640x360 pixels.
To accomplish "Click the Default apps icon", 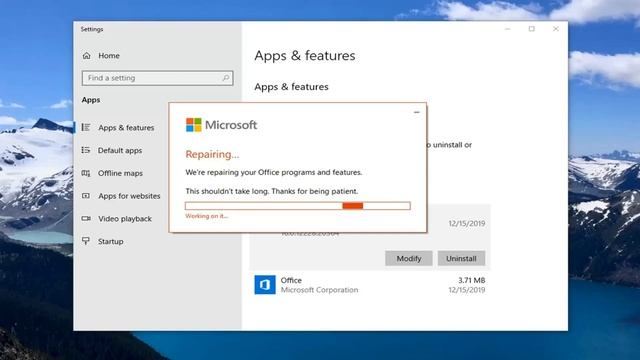I will click(x=86, y=150).
